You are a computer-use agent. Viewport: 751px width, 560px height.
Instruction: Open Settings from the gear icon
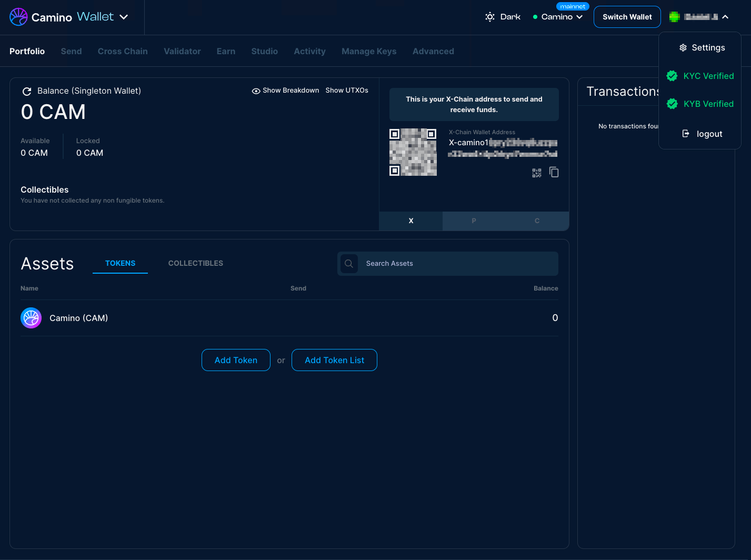pos(683,48)
